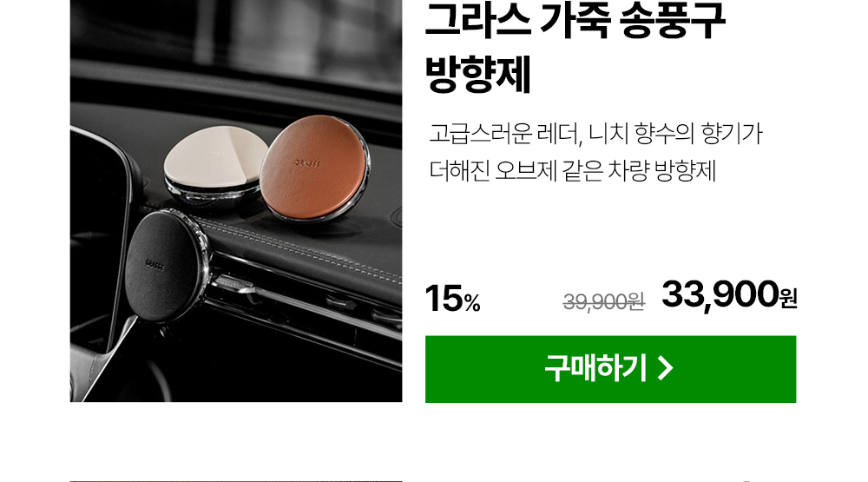The height and width of the screenshot is (482, 868).
Task: Click description line starting 고급스러운 레더
Action: coord(595,134)
